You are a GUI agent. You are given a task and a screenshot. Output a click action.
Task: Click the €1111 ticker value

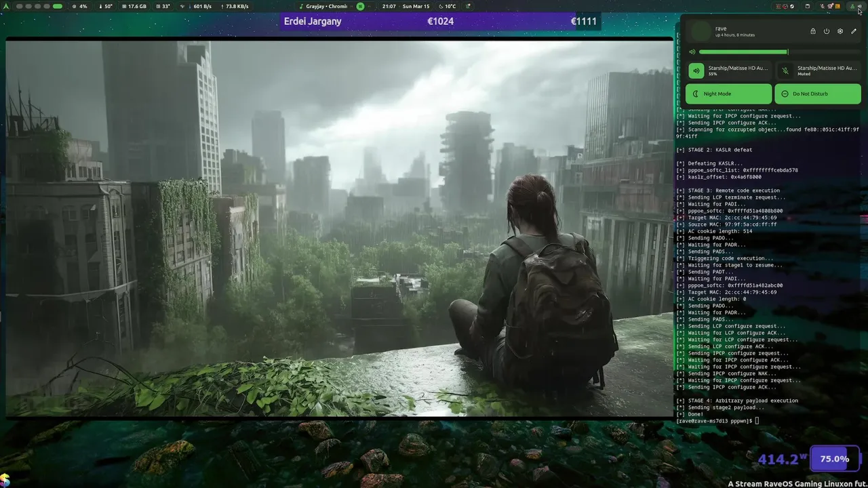point(583,21)
